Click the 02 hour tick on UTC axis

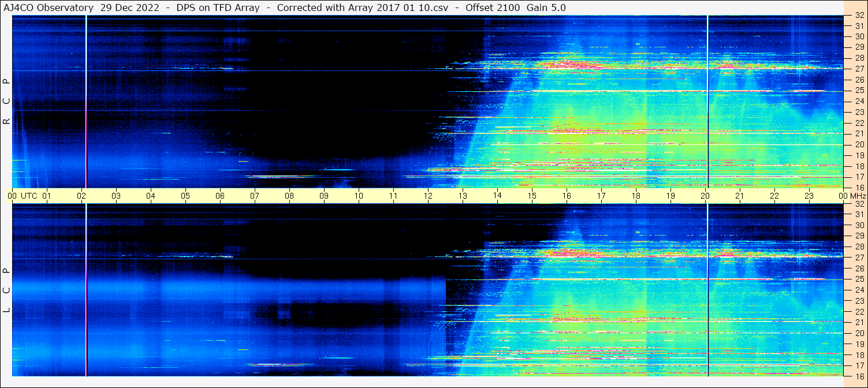[x=81, y=196]
